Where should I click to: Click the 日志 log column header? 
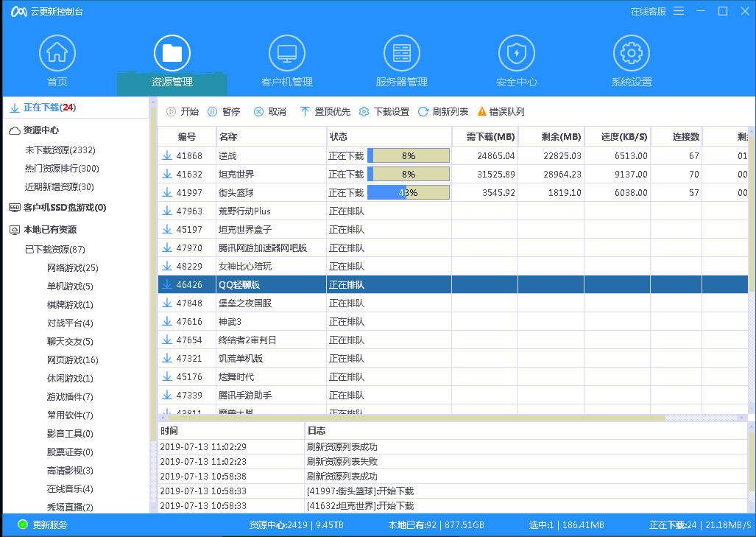526,431
